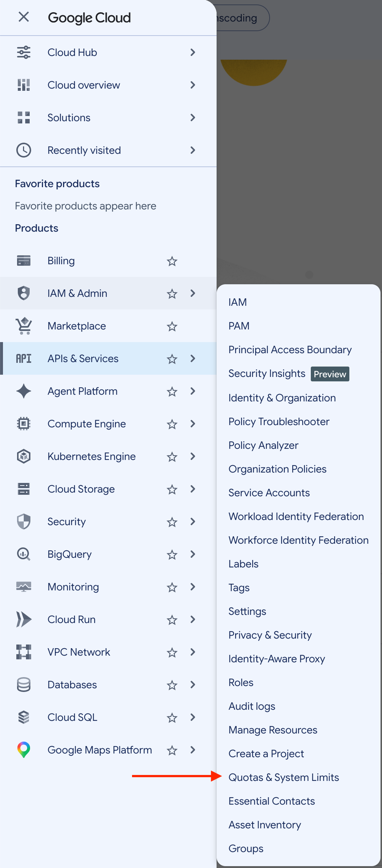This screenshot has width=382, height=868.
Task: Click the Cloud Storage icon
Action: [24, 489]
